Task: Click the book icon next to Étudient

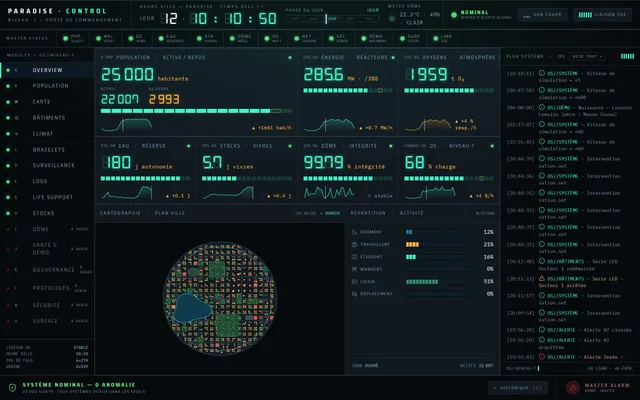Action: pyautogui.click(x=354, y=257)
